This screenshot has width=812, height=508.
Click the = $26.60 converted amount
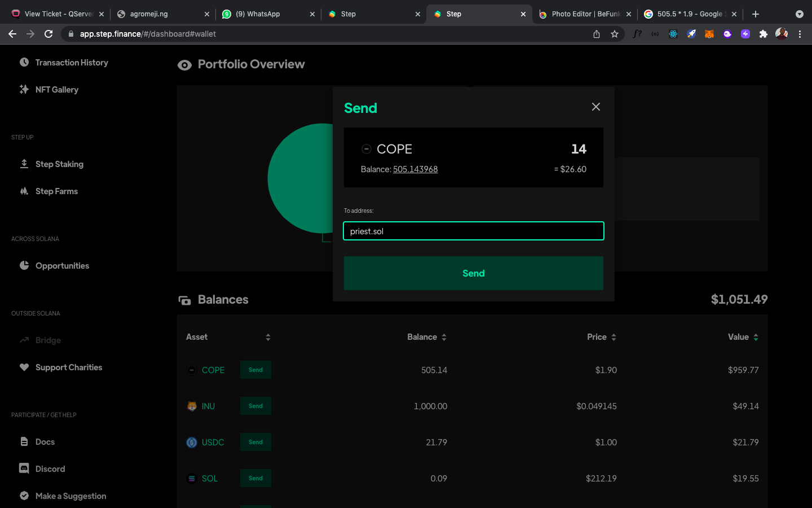[x=570, y=169]
